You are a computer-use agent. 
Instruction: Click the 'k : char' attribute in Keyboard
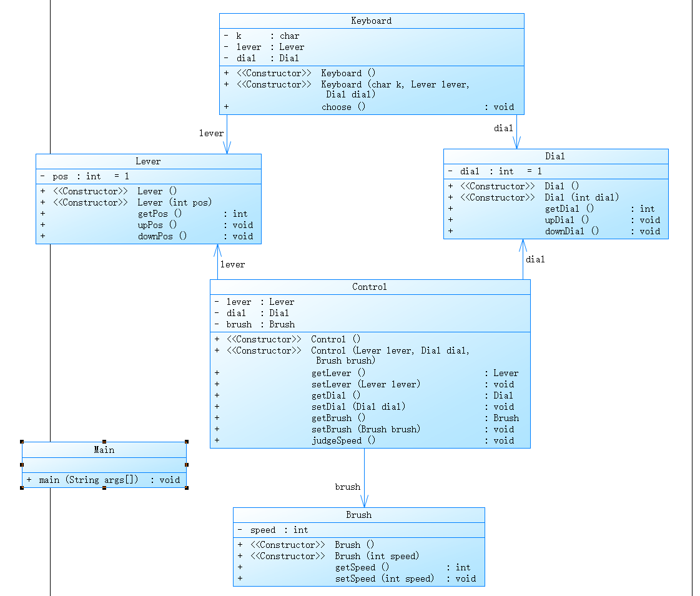(262, 36)
